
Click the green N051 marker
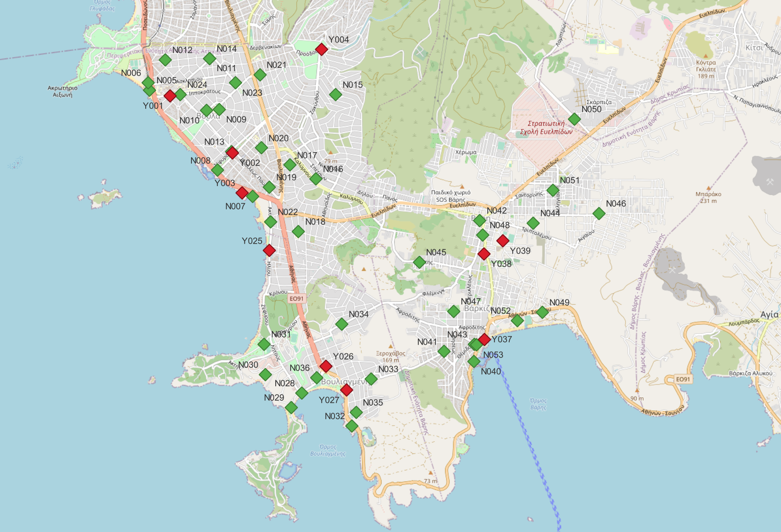tap(553, 191)
